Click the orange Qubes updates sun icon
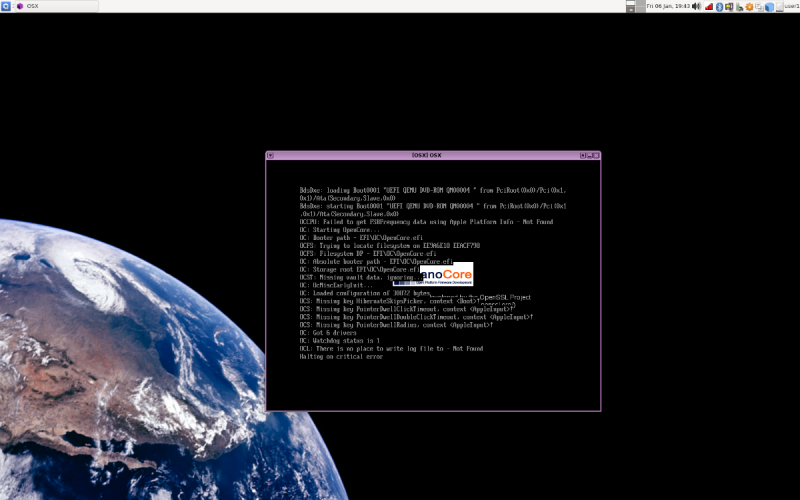Viewport: 800px width, 500px height. (749, 7)
